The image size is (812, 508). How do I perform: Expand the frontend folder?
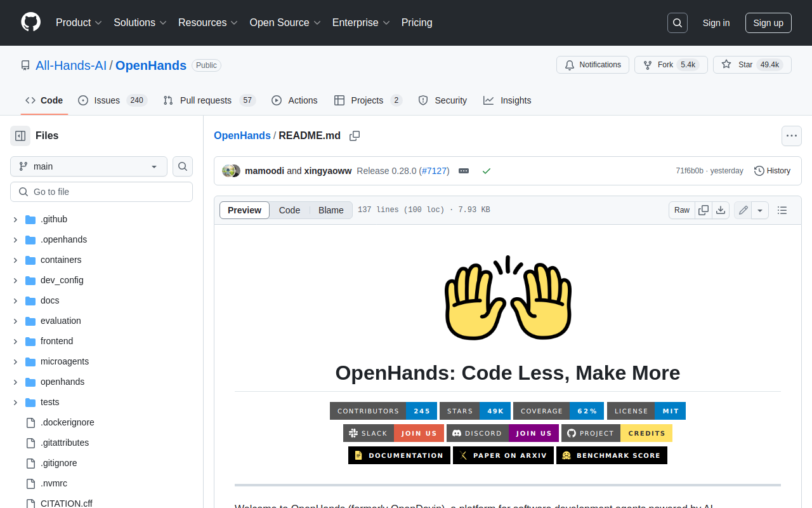(x=15, y=341)
